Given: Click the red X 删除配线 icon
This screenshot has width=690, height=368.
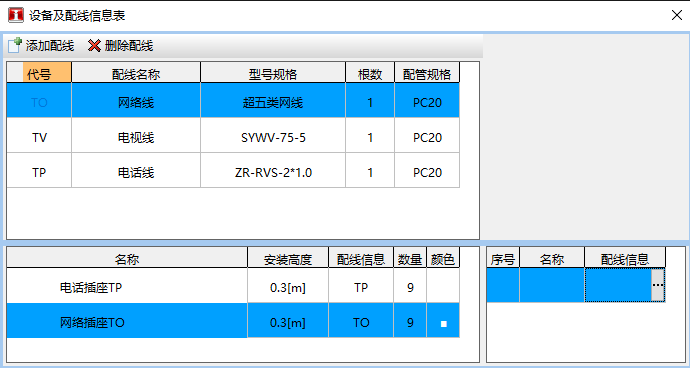Looking at the screenshot, I should coord(94,45).
